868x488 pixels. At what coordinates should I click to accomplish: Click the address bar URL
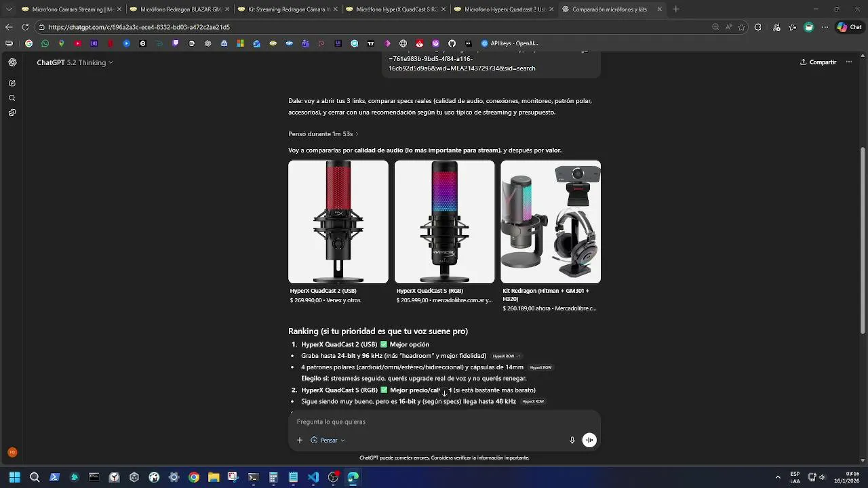[139, 27]
